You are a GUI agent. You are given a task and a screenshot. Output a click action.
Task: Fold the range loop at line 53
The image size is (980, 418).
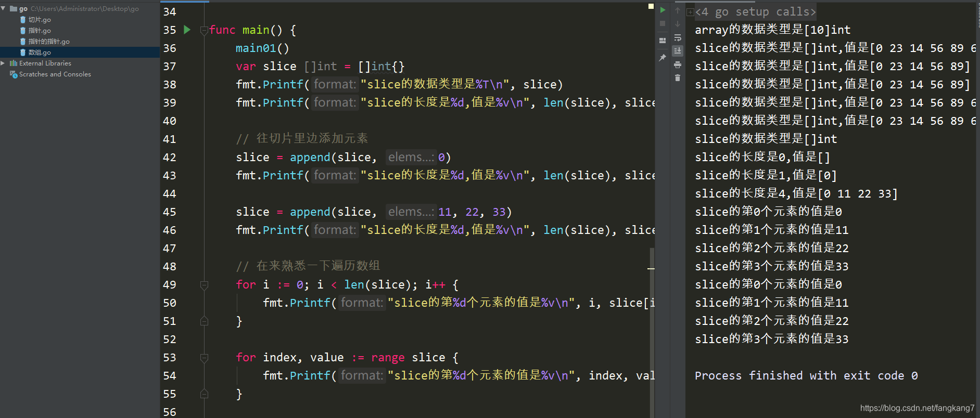204,358
